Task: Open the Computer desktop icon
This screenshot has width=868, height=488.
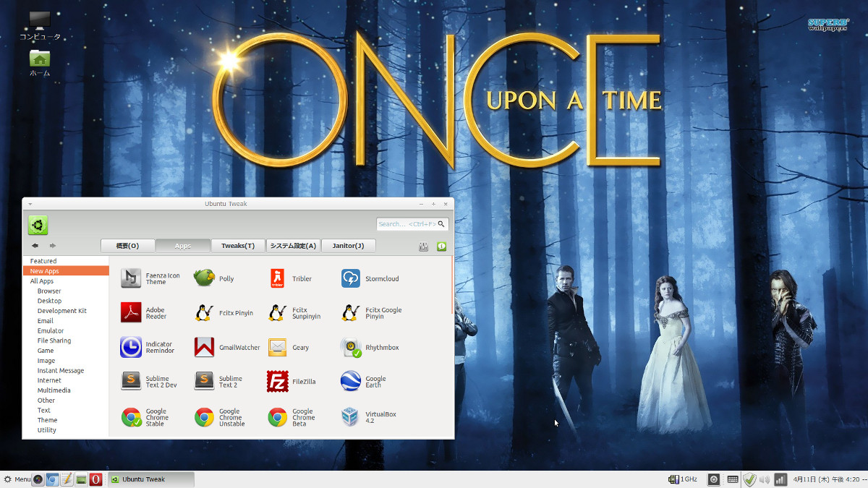Action: [40, 26]
